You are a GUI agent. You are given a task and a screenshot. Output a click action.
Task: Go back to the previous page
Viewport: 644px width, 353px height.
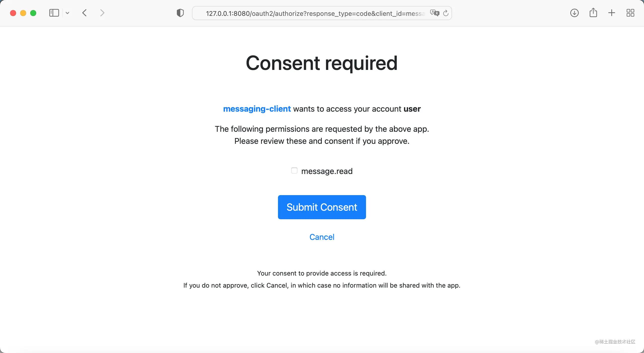click(85, 13)
